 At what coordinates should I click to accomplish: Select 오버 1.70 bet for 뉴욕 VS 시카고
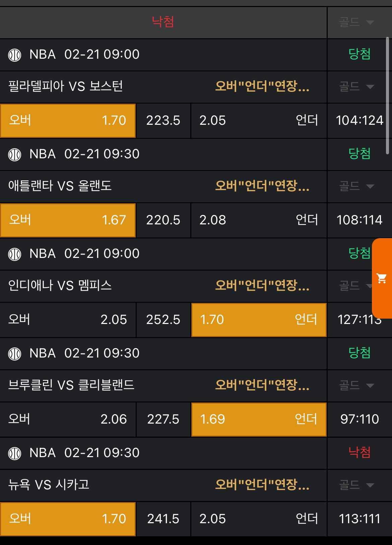68,519
